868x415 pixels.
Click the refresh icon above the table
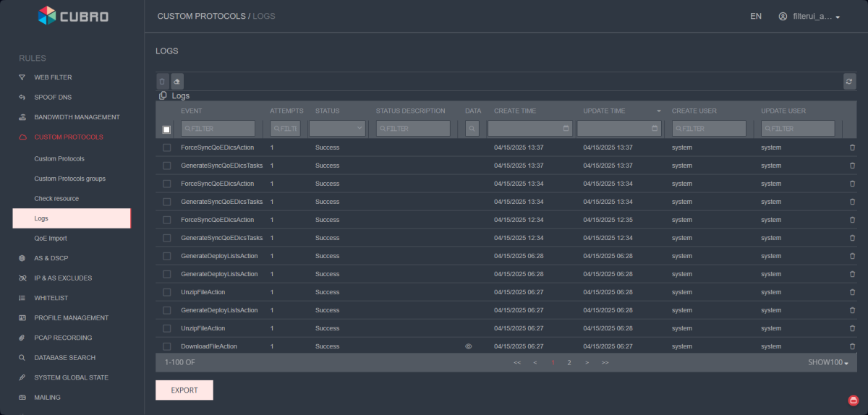tap(849, 82)
